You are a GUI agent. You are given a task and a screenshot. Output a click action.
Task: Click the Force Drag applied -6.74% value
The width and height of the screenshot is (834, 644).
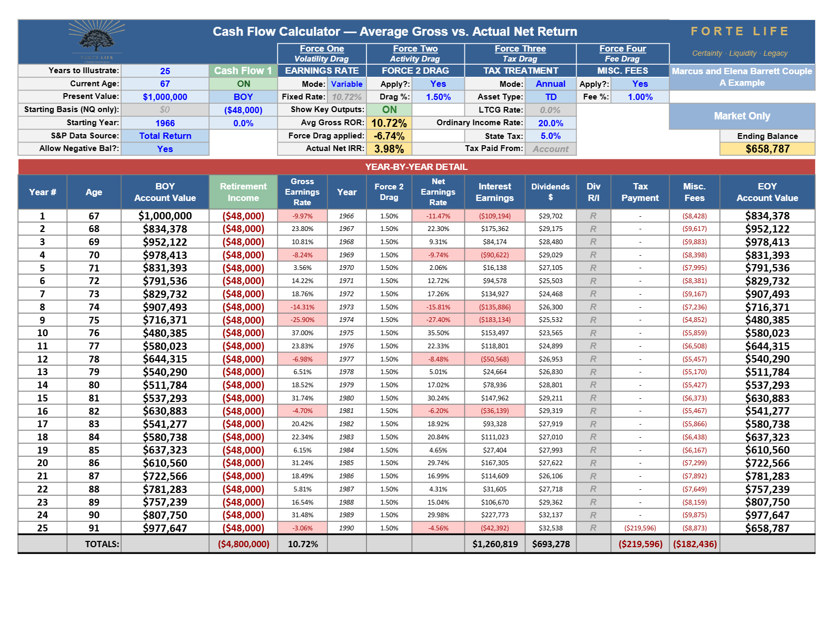(389, 136)
